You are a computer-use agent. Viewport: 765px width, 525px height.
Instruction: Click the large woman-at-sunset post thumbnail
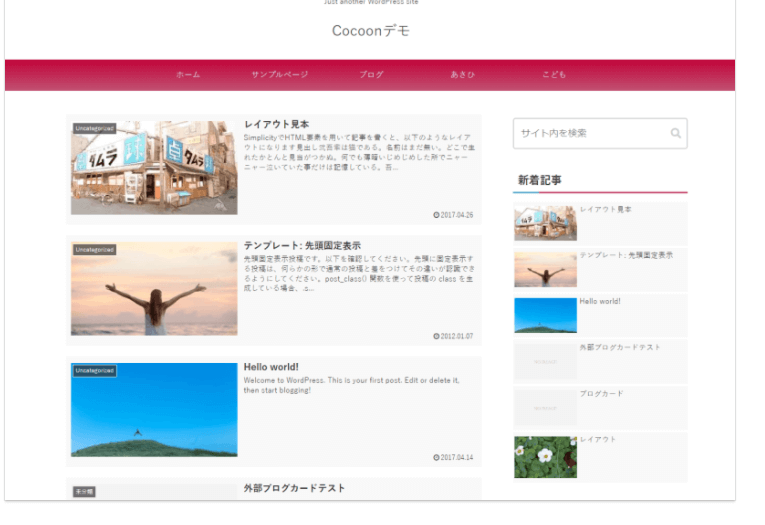[154, 288]
